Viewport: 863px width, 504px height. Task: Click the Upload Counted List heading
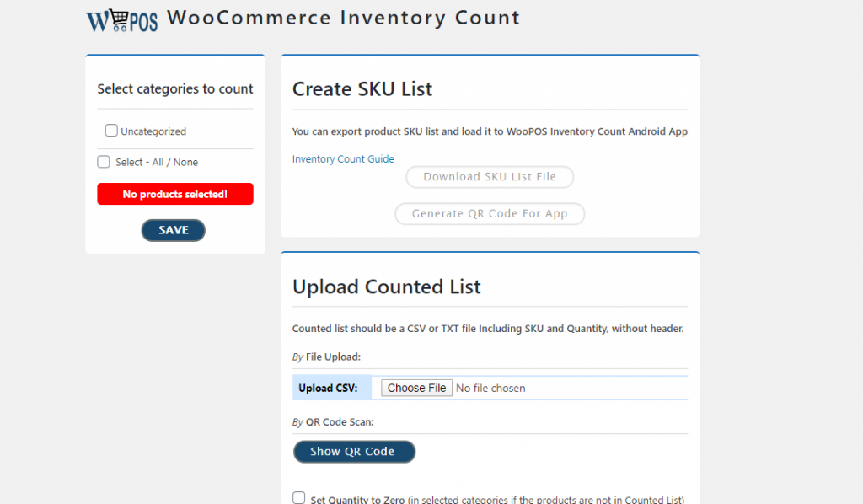coord(386,287)
